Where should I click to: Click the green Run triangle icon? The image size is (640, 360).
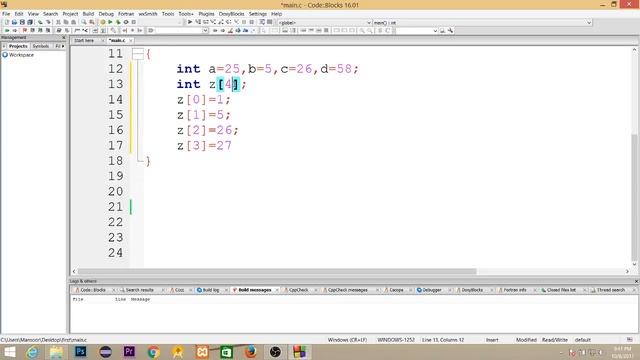click(x=110, y=22)
